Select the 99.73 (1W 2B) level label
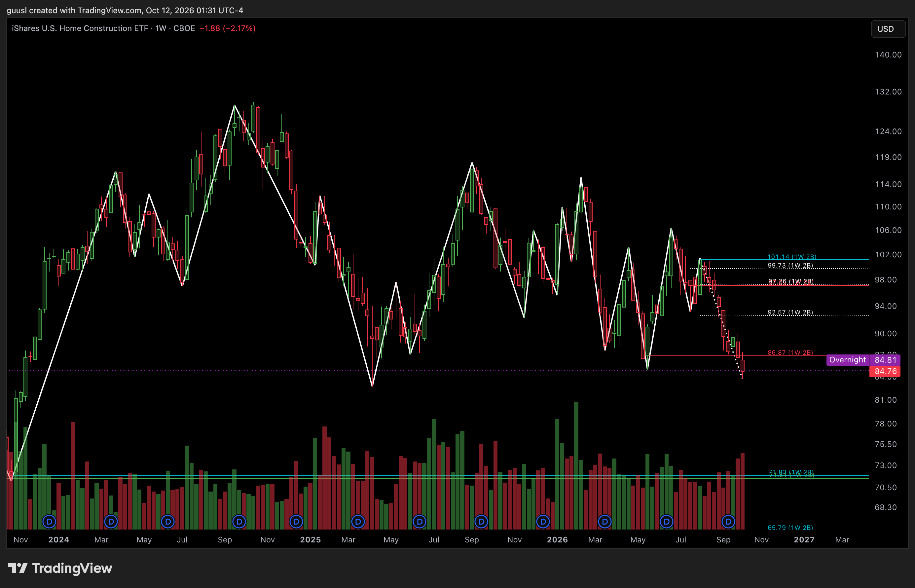The image size is (915, 588). [x=790, y=265]
